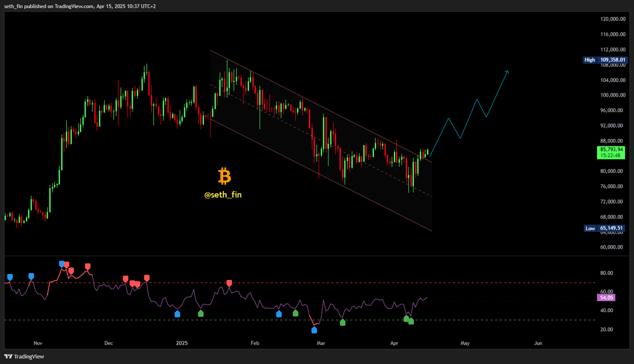The width and height of the screenshot is (634, 364).
Task: Click the RSI scale label 60.00
Action: (607, 292)
